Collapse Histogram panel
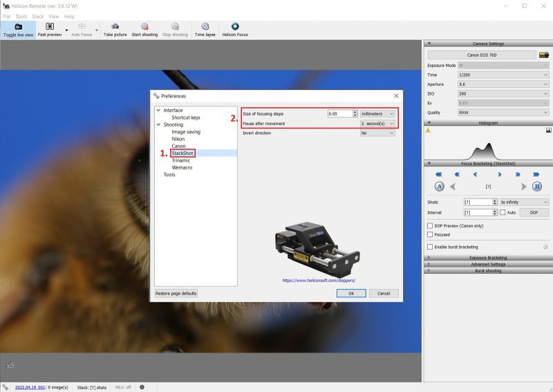This screenshot has height=392, width=553. click(429, 123)
